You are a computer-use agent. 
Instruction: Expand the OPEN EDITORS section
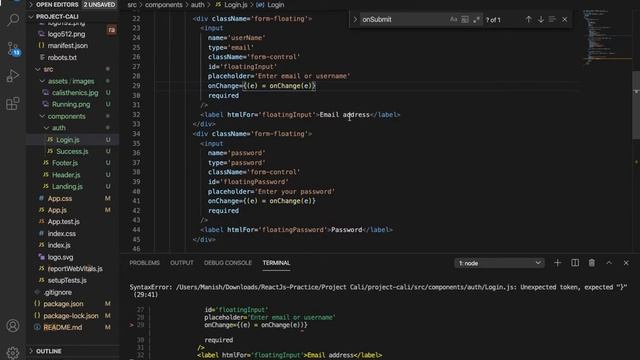pos(73,4)
